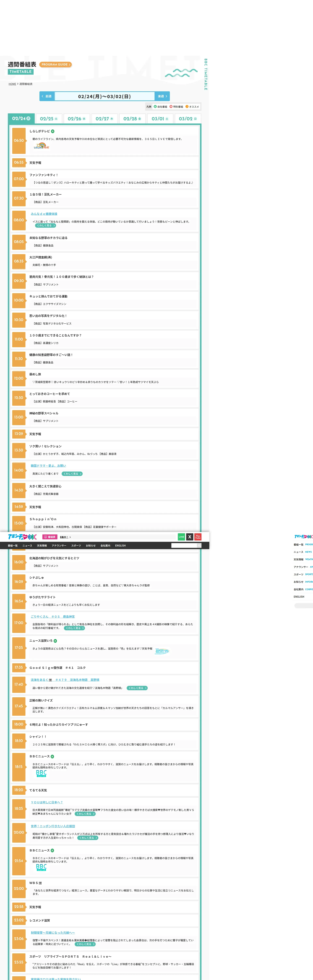
Task: Go to next week with 来週
Action: [x=162, y=96]
